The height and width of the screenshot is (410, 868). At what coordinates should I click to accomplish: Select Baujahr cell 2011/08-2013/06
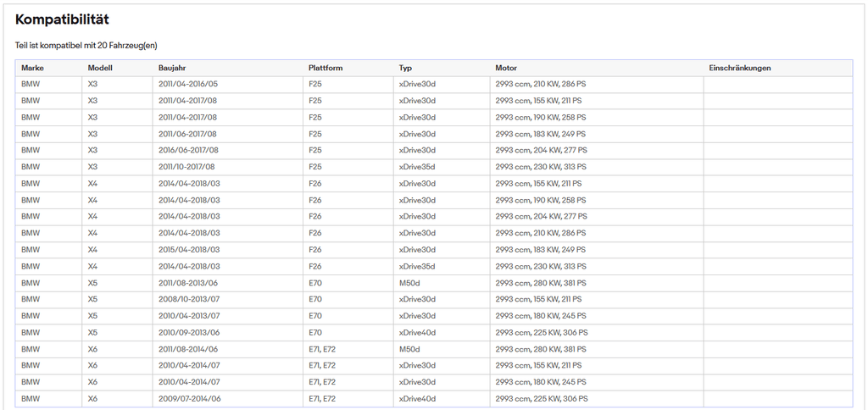(188, 283)
